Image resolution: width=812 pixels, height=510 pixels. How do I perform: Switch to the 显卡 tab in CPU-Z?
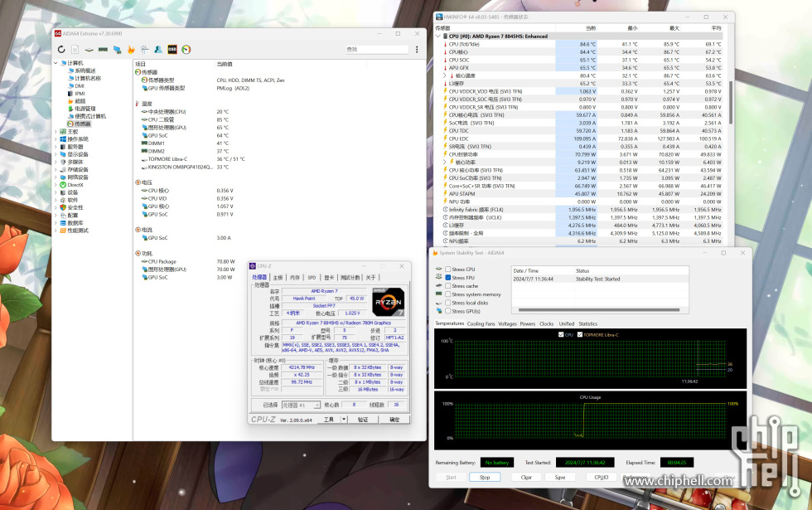(329, 278)
